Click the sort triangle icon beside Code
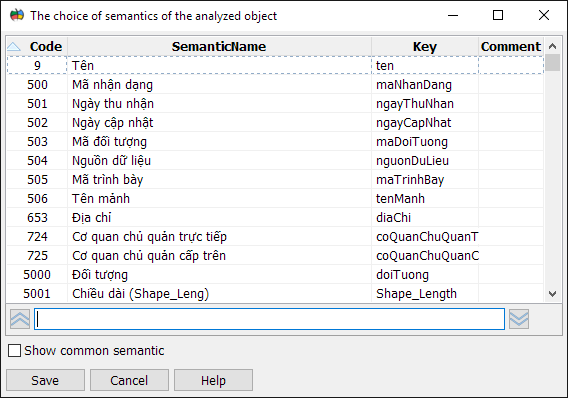The image size is (568, 398). (x=14, y=46)
